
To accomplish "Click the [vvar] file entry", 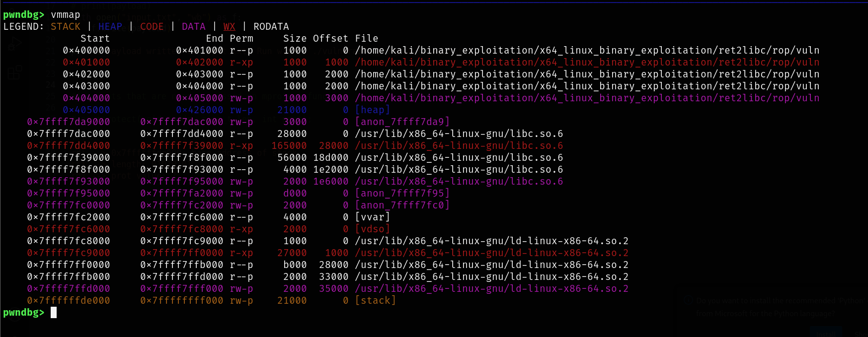I will pos(372,217).
